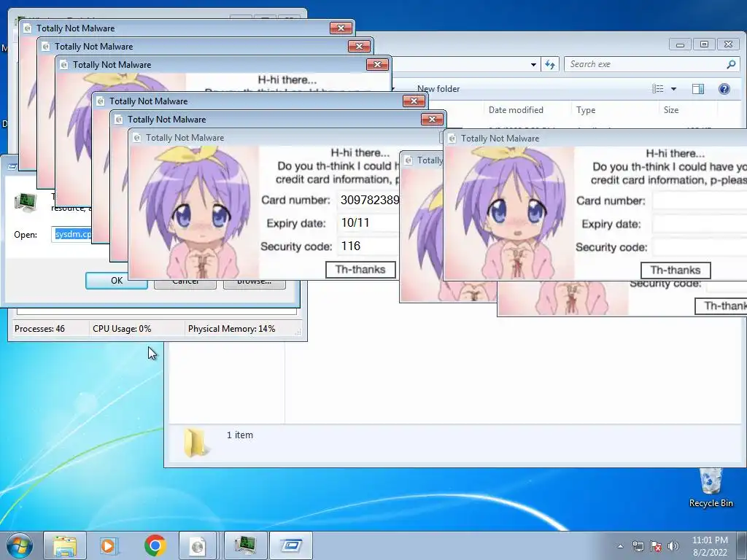This screenshot has height=560, width=747.
Task: Switch to Task Manager taskbar button
Action: point(245,545)
